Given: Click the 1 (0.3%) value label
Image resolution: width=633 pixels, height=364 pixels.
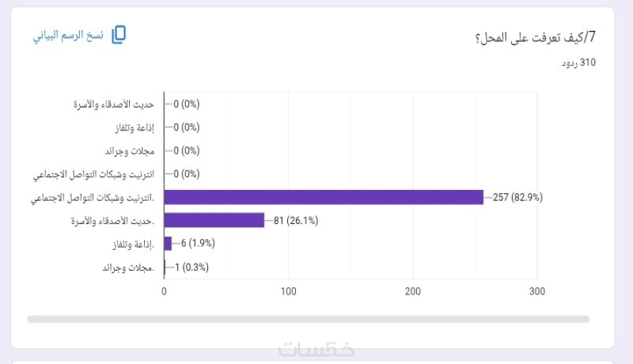Looking at the screenshot, I should [x=191, y=267].
